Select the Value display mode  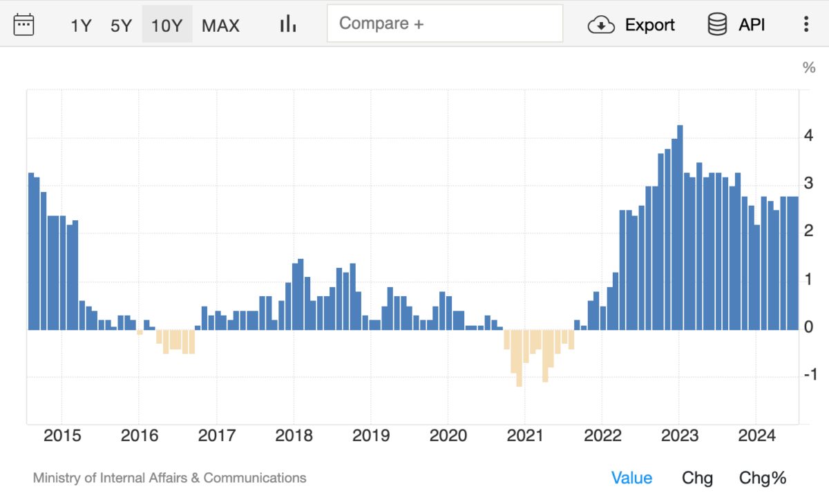(632, 478)
